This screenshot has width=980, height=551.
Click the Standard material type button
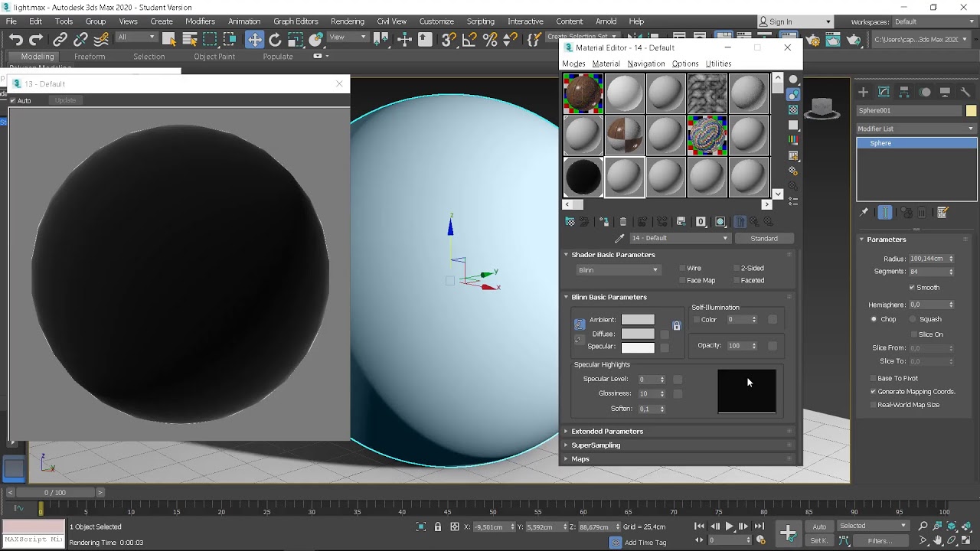[x=764, y=238]
